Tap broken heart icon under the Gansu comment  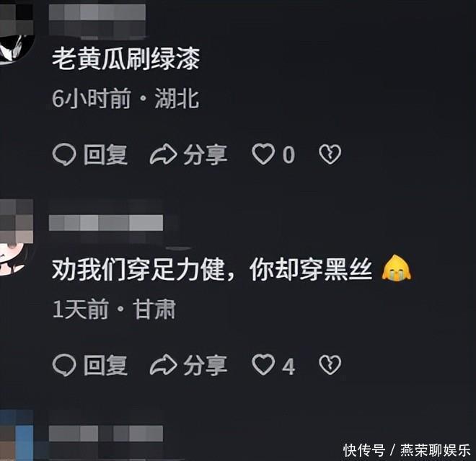(x=330, y=365)
